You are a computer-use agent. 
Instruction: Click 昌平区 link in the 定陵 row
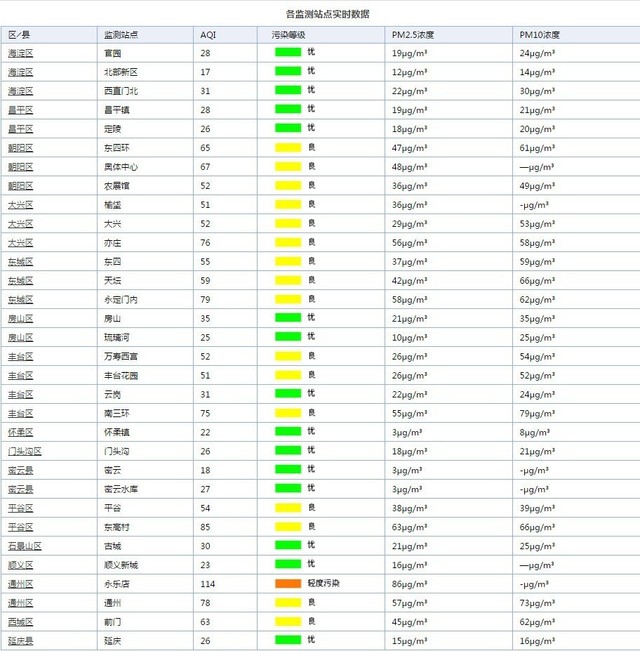coord(21,129)
